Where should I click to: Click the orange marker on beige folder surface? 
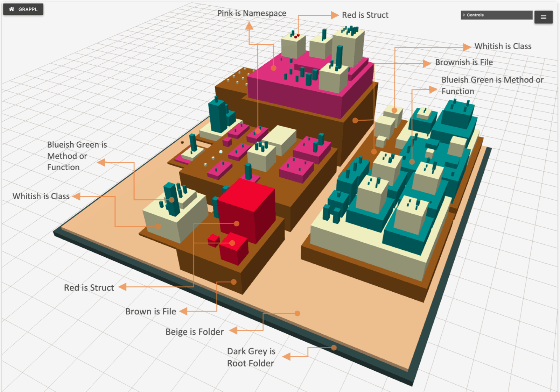297,313
